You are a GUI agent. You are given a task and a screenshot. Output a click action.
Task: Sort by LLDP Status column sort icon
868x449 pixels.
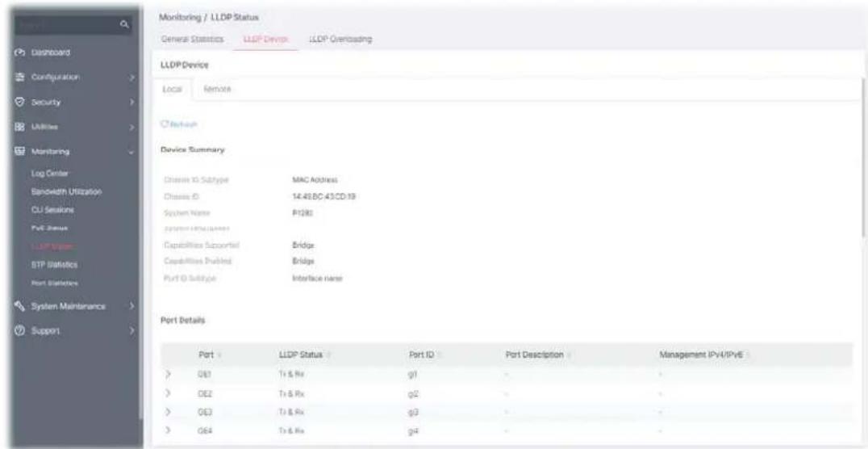point(328,355)
